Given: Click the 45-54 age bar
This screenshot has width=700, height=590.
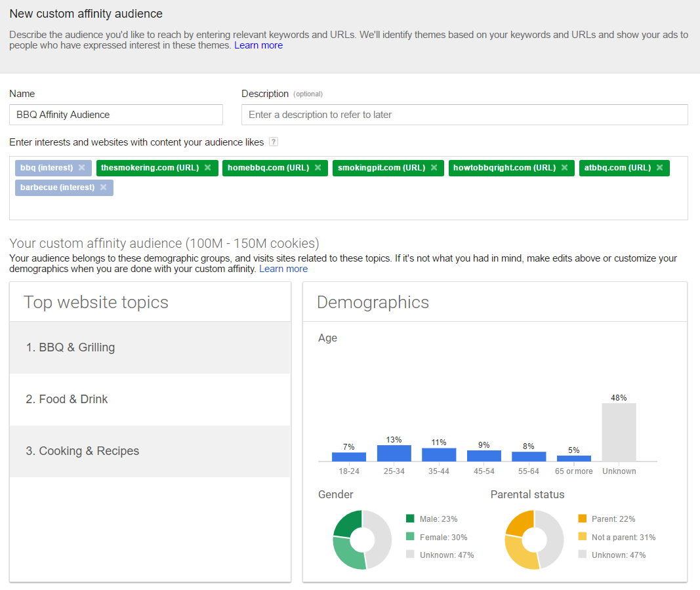Looking at the screenshot, I should [484, 456].
